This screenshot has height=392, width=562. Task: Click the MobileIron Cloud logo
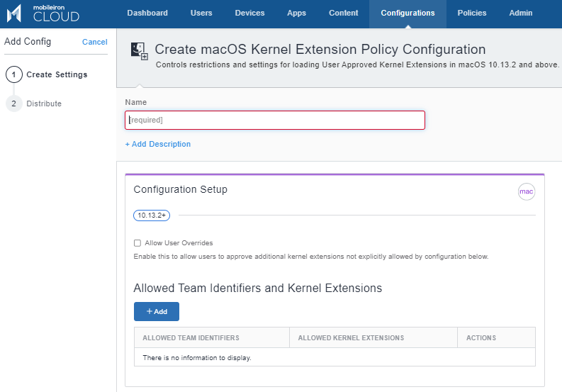coord(43,13)
